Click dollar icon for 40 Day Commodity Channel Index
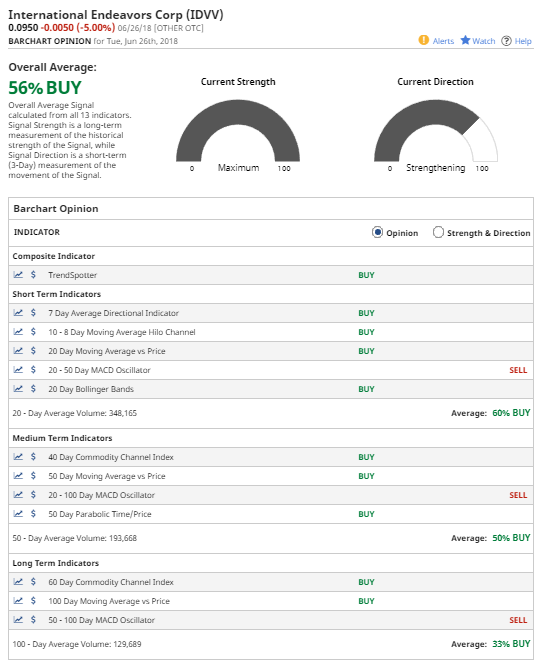The height and width of the screenshot is (665, 539). 33,457
